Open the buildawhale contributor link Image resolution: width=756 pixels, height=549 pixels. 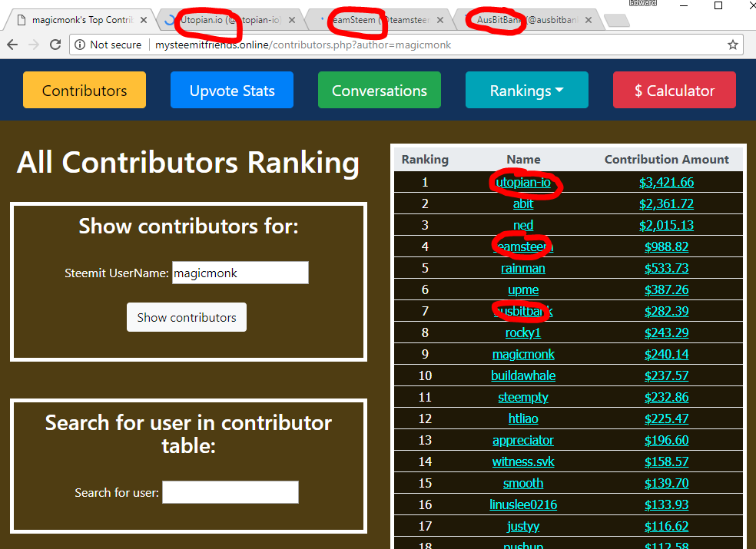tap(523, 375)
